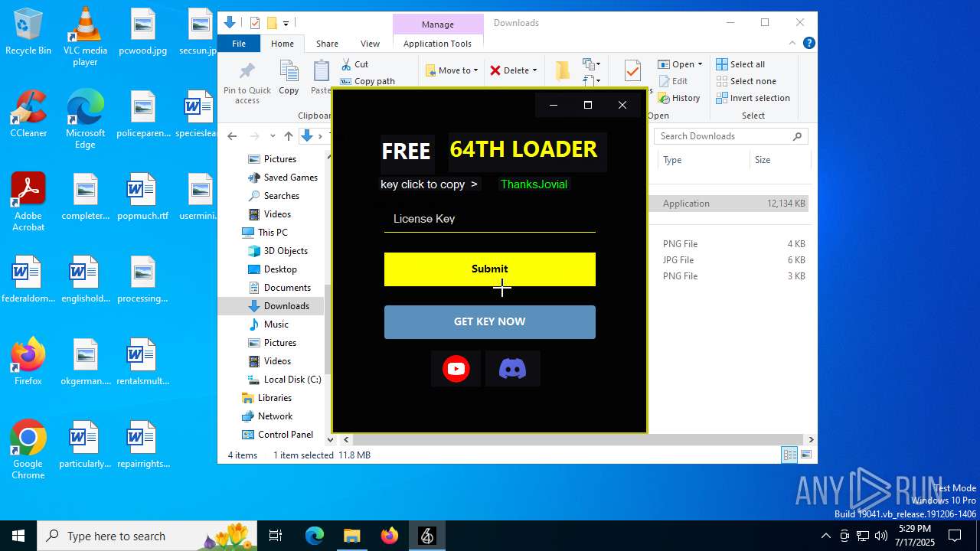Open the Windows Start button
The image size is (980, 551).
coord(18,536)
